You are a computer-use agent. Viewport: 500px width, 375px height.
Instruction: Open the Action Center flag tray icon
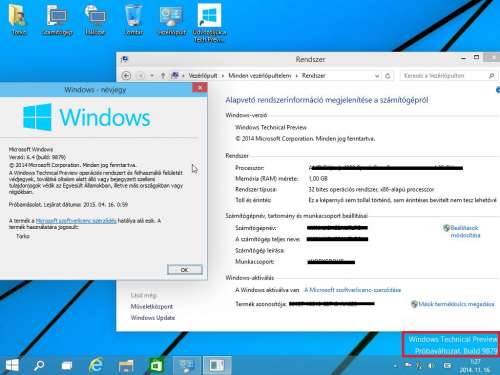(x=408, y=365)
